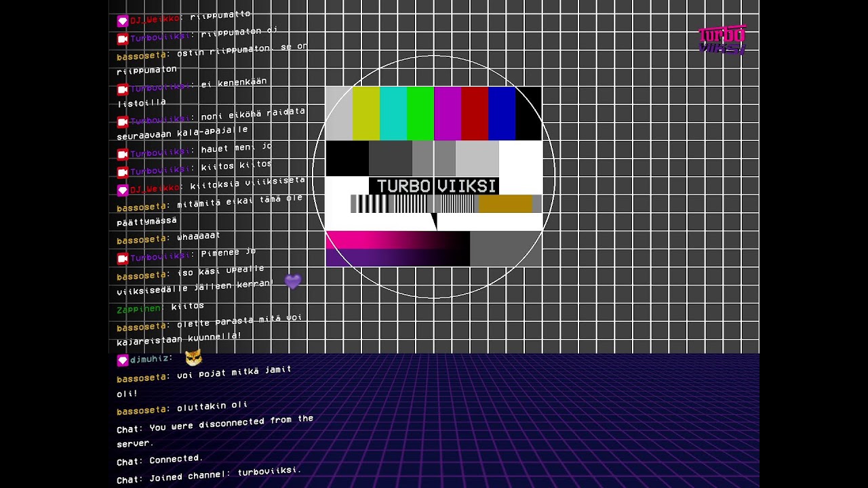Click the 'oluttakin oli' message text
The width and height of the screenshot is (868, 488).
coord(212,407)
